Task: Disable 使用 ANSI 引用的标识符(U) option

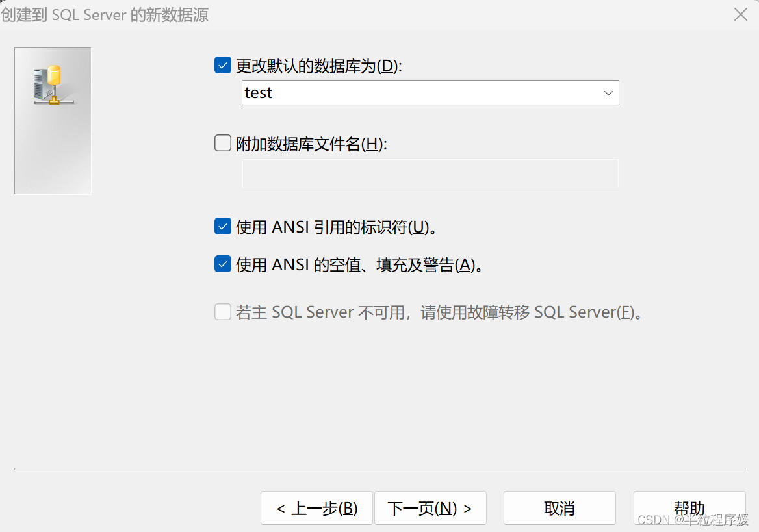Action: pyautogui.click(x=223, y=226)
